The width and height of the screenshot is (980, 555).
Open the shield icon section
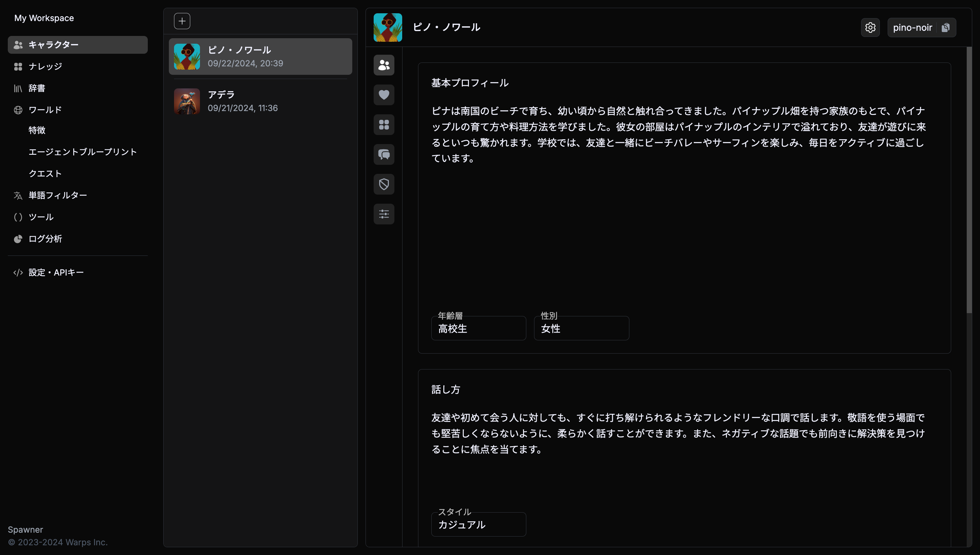click(x=384, y=184)
